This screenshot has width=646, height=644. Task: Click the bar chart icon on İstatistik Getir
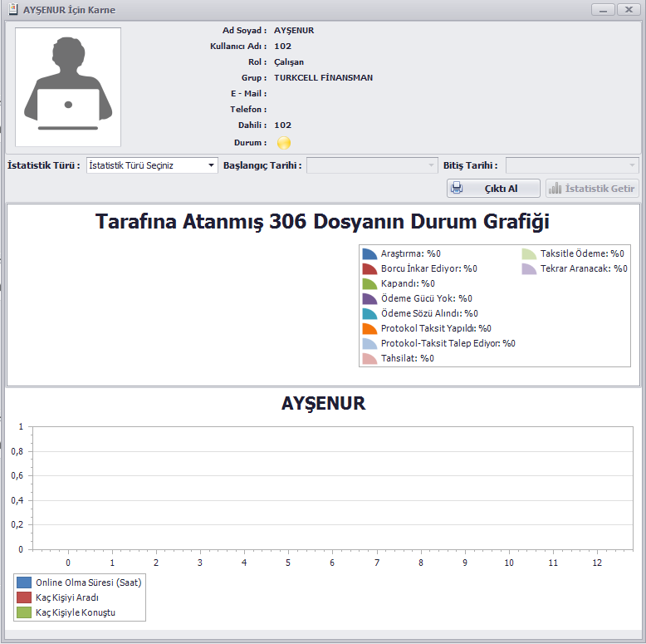tap(555, 188)
